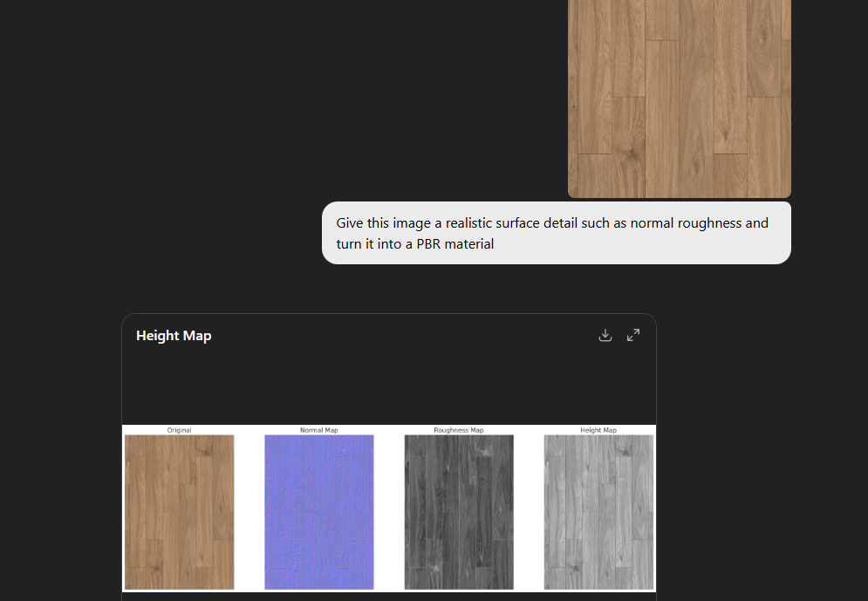The width and height of the screenshot is (868, 601).
Task: Click the dark Roughness Map image area
Action: pyautogui.click(x=458, y=511)
